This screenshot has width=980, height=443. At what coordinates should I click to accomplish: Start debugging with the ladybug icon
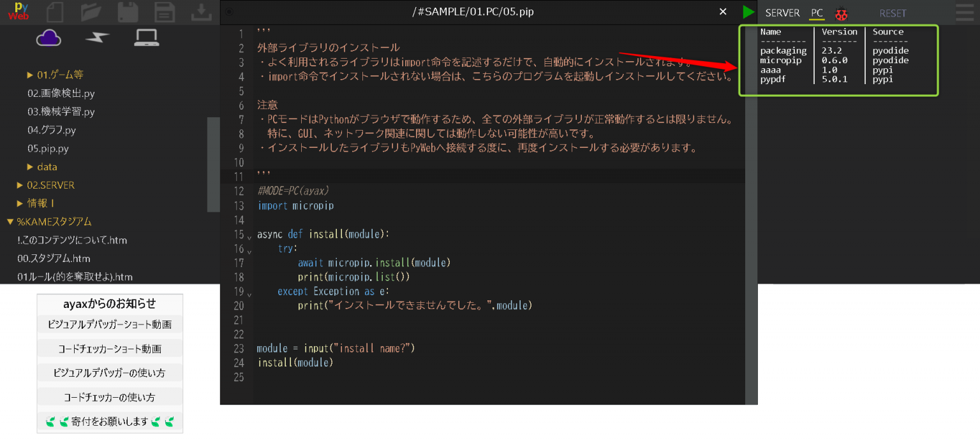(842, 12)
